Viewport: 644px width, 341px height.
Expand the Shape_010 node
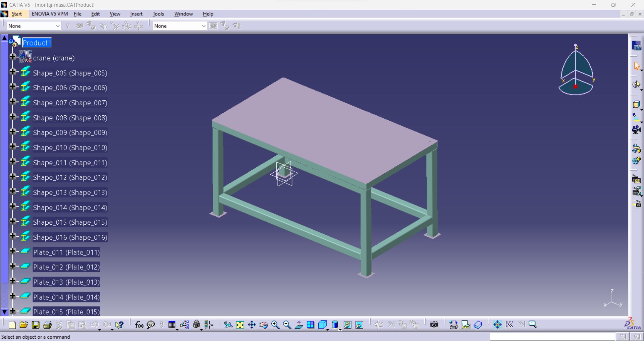pos(13,146)
